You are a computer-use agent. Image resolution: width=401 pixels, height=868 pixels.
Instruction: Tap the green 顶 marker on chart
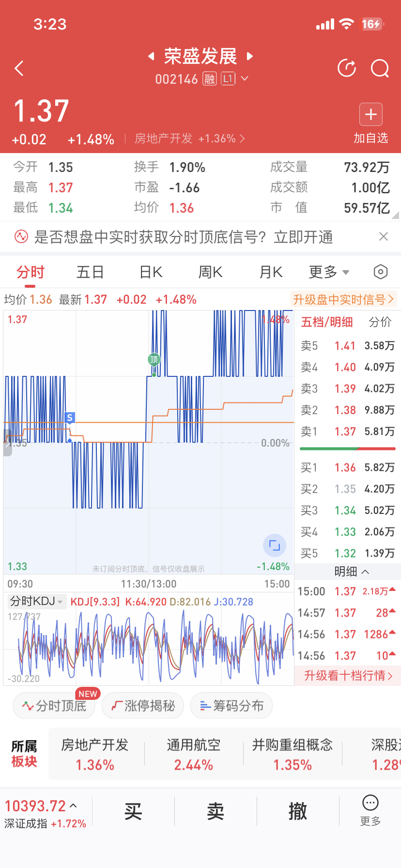click(x=154, y=359)
